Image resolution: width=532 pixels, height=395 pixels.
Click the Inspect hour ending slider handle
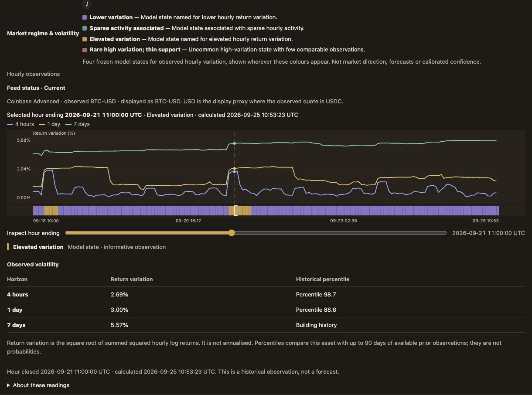pos(232,233)
